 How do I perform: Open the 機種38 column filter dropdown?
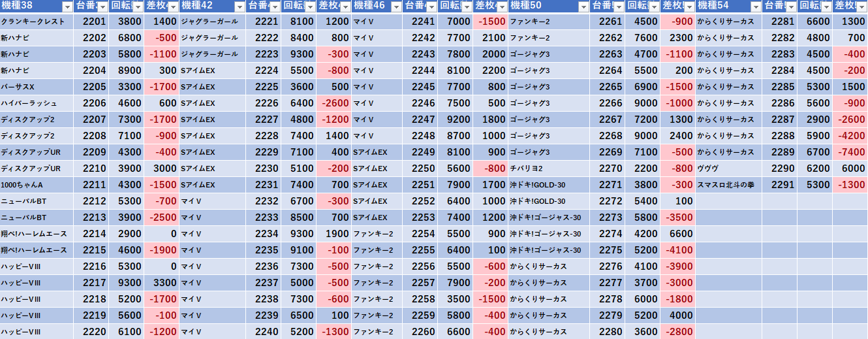[67, 7]
